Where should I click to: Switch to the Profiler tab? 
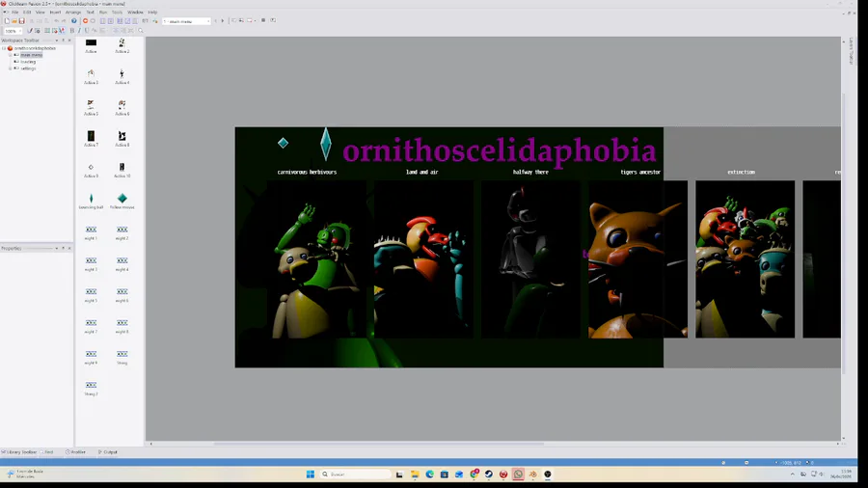(x=76, y=452)
